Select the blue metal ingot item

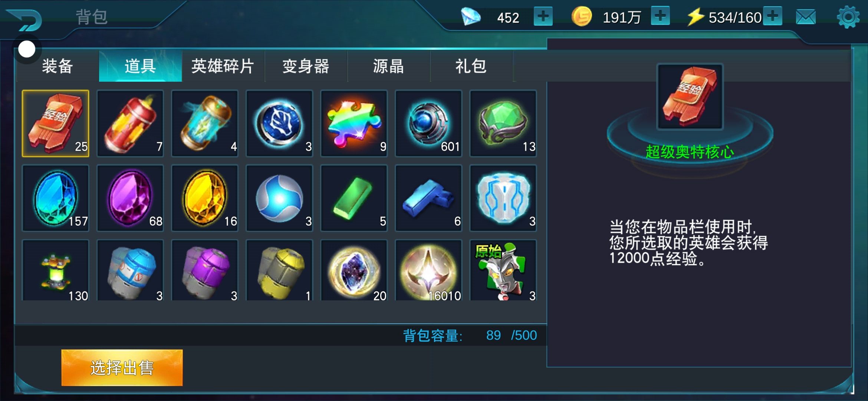click(428, 198)
